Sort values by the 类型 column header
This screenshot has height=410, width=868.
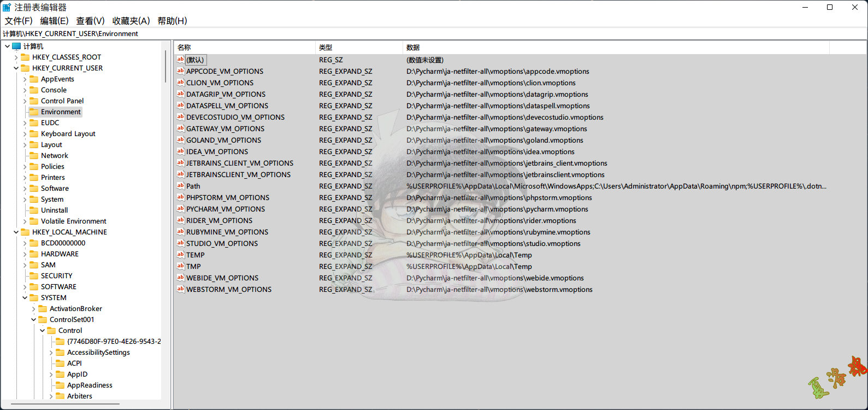click(359, 48)
